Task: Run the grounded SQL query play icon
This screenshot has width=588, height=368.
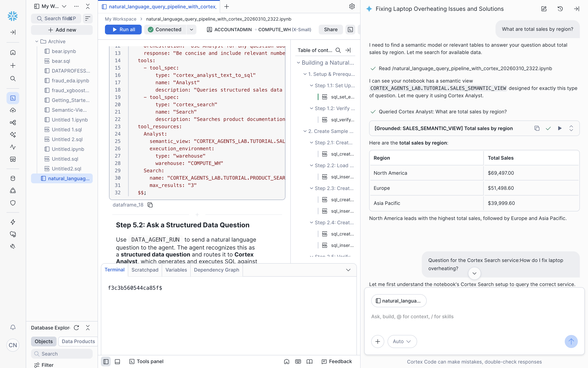Action: point(560,128)
